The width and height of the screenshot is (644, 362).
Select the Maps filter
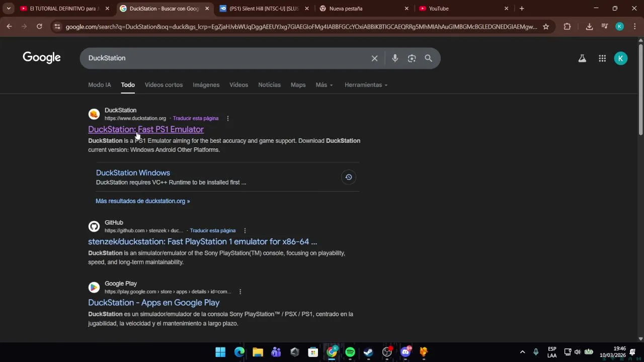(298, 85)
